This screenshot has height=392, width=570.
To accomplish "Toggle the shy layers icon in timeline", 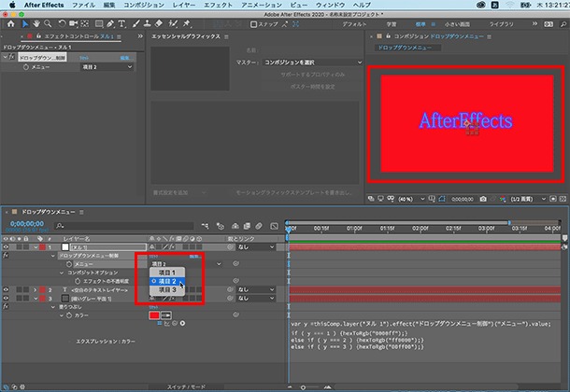I will (x=235, y=226).
